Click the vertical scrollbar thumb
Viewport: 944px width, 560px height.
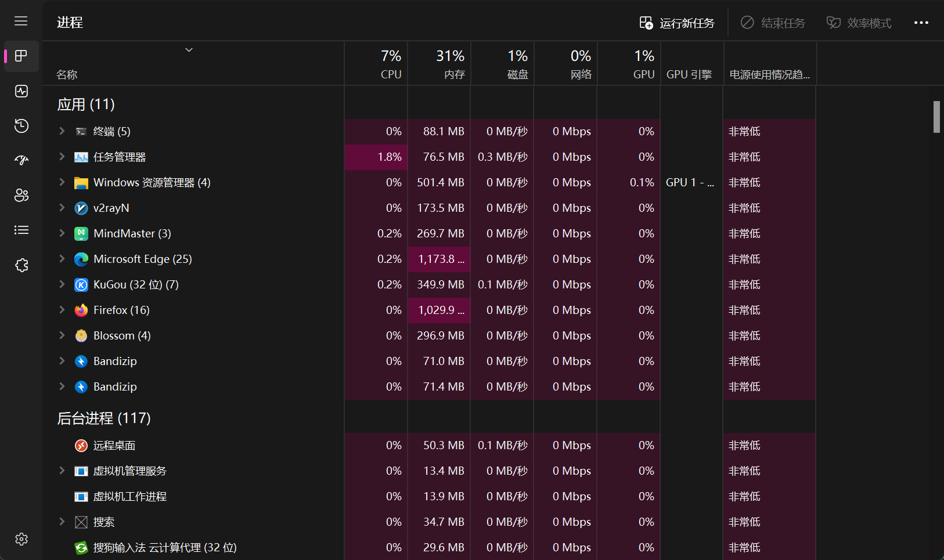pos(936,117)
